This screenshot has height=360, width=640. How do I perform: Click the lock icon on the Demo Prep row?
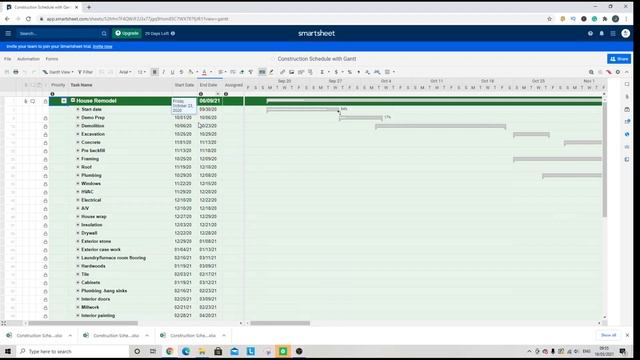[45, 118]
